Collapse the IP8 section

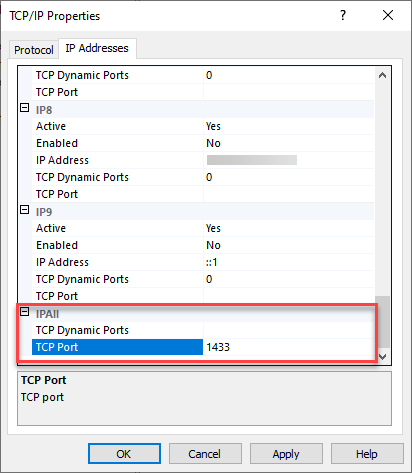(25, 108)
